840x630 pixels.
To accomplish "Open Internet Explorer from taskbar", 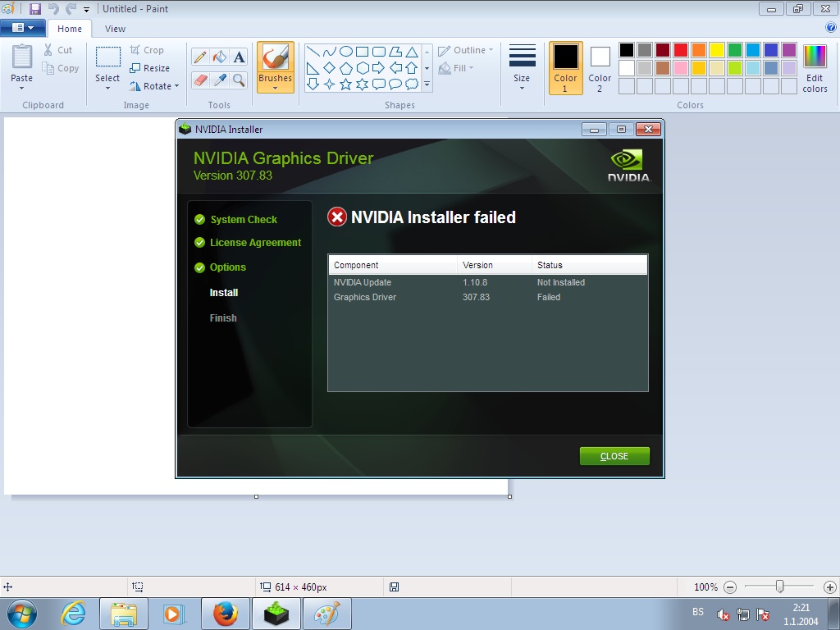I will (x=73, y=614).
